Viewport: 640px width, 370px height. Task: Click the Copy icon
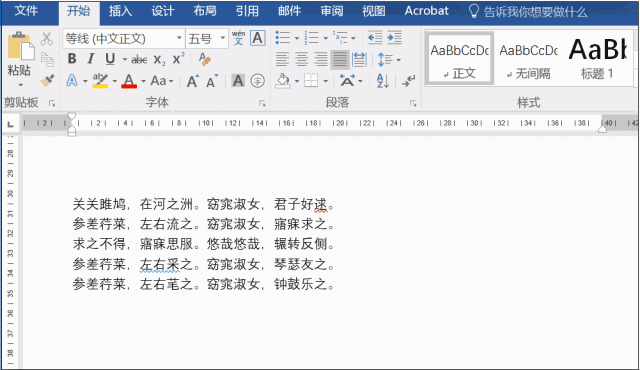(47, 60)
